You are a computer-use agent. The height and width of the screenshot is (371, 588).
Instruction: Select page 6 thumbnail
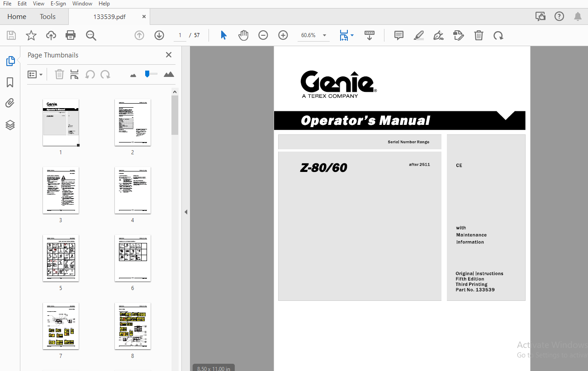[133, 258]
